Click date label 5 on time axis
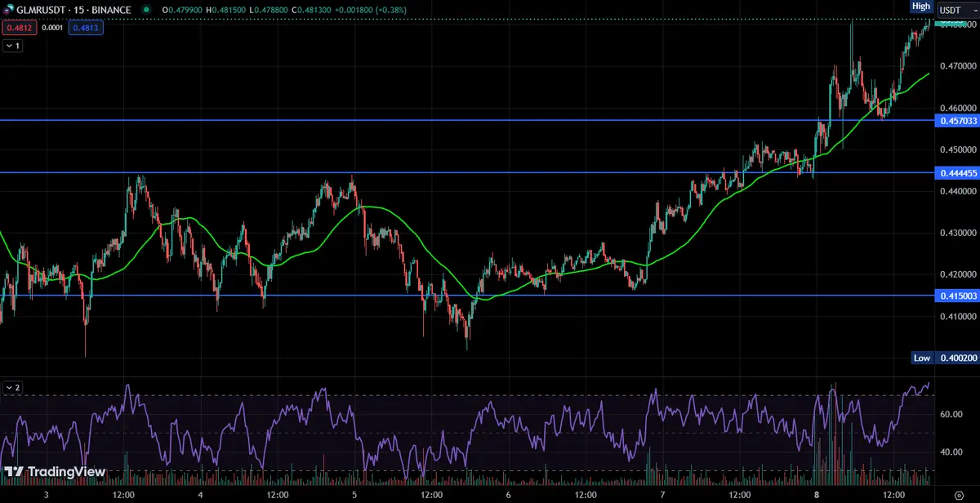The height and width of the screenshot is (503, 980). point(354,495)
